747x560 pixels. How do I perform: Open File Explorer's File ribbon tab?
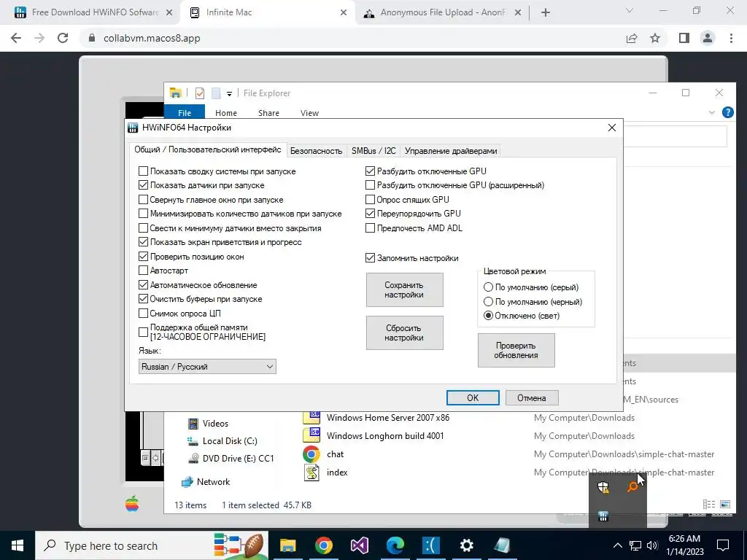point(185,113)
